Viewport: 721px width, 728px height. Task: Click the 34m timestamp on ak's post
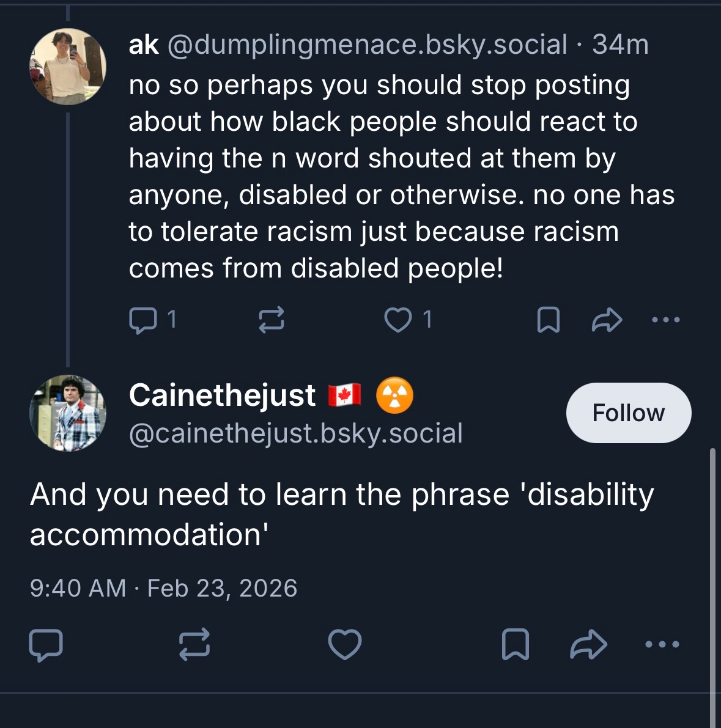point(620,45)
